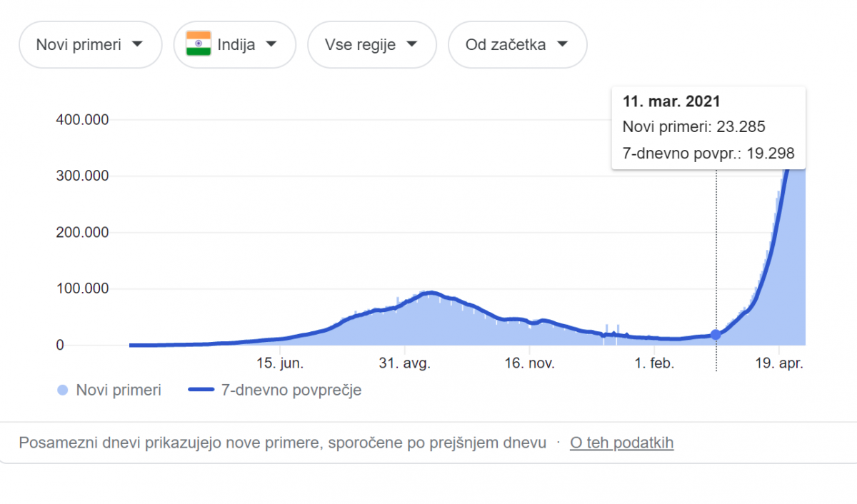
Task: Click the highlighted 11 March data point
Action: point(716,335)
